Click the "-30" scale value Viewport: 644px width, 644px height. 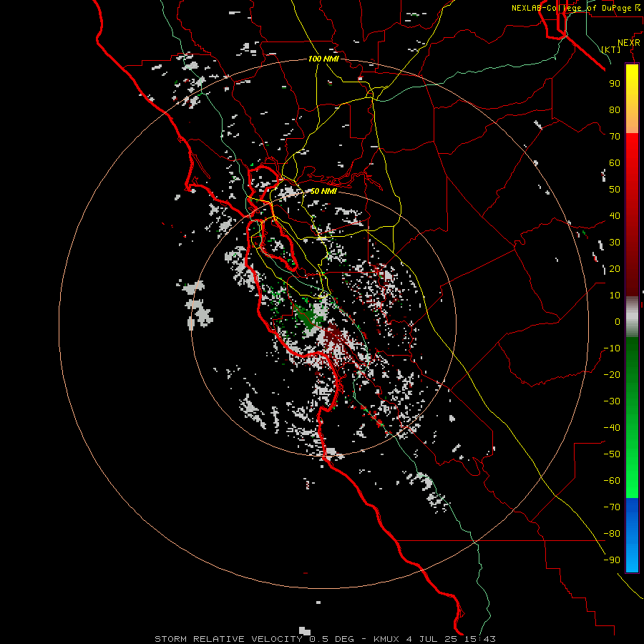612,401
